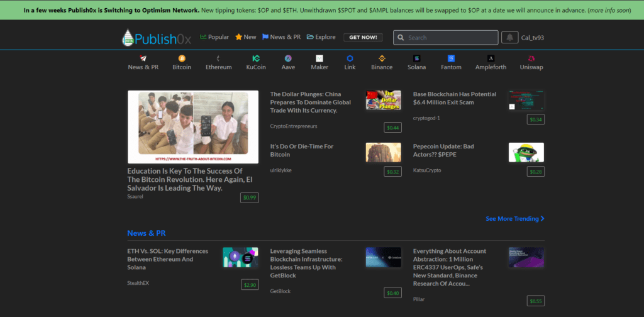
Task: Open the Account Abstraction thumbnail
Action: pos(526,257)
